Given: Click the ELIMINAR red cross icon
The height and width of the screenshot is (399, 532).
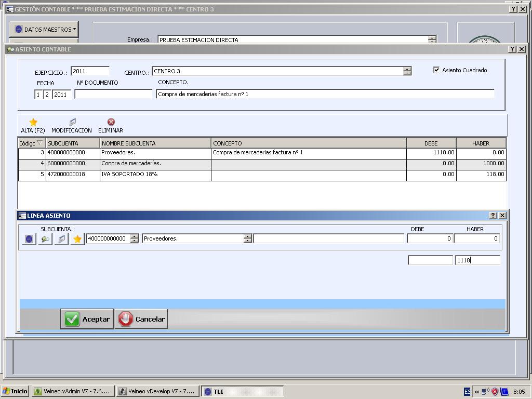Looking at the screenshot, I should 111,122.
